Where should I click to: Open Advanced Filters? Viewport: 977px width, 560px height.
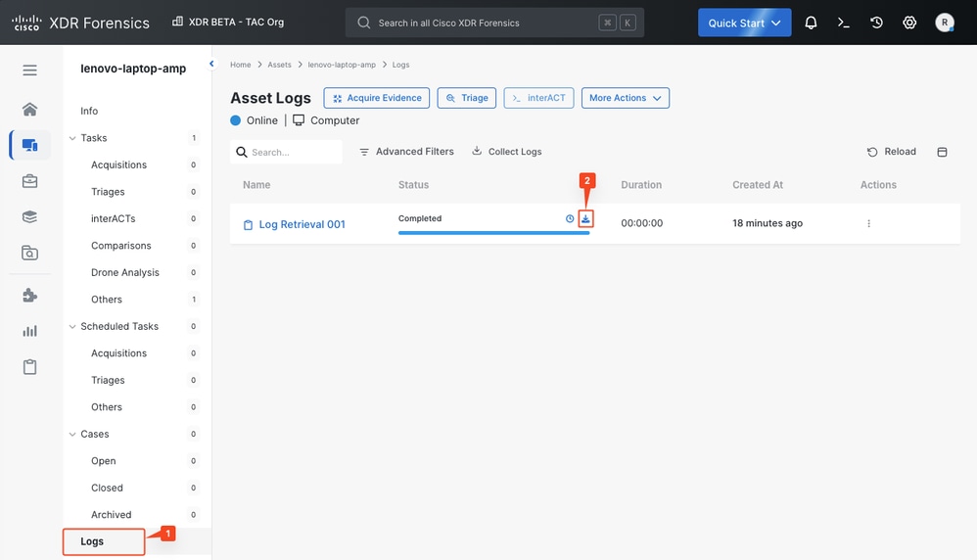tap(406, 152)
